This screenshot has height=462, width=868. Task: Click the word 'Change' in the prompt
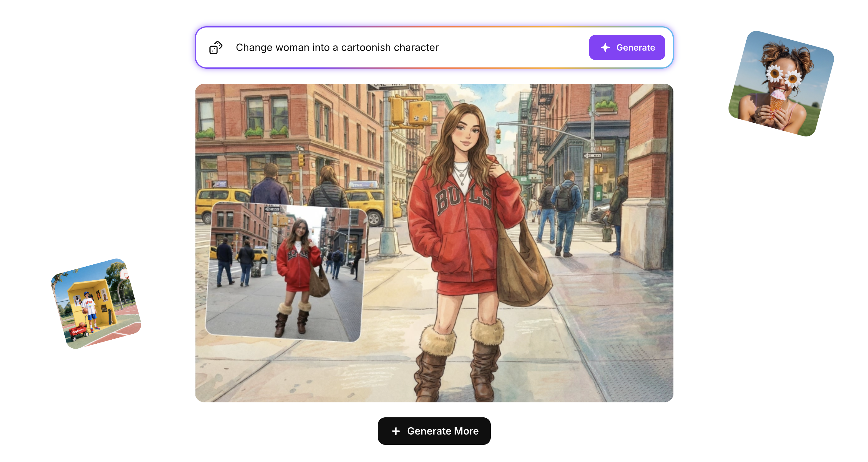click(x=254, y=47)
